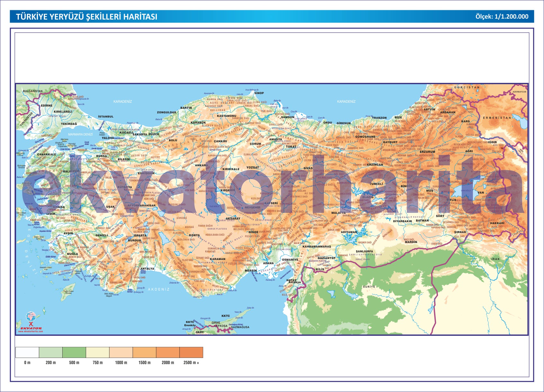This screenshot has width=544, height=392.
Task: Click the EDİRNE city label
Action: (47, 105)
